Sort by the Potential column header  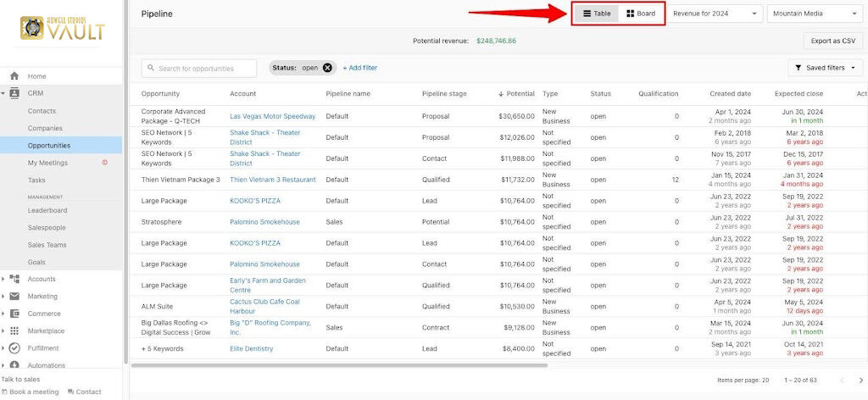click(516, 94)
